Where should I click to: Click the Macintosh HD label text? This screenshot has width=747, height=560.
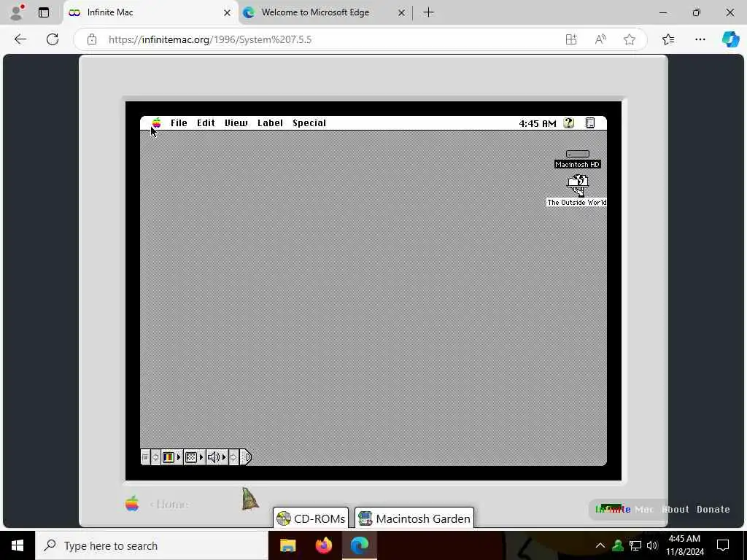(x=578, y=164)
